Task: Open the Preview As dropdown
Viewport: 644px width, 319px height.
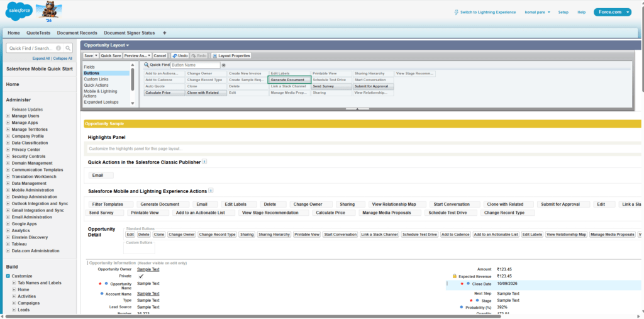Action: click(x=138, y=55)
